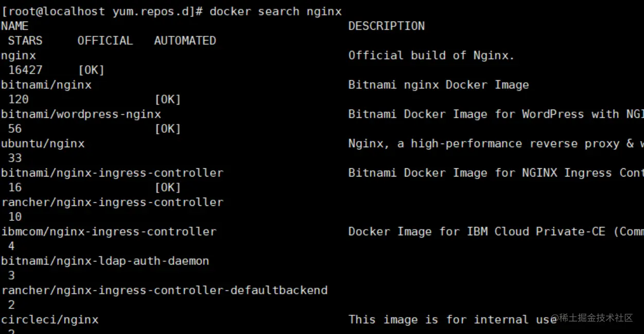Click the AUTOMATED column header
This screenshot has width=644, height=334.
185,41
